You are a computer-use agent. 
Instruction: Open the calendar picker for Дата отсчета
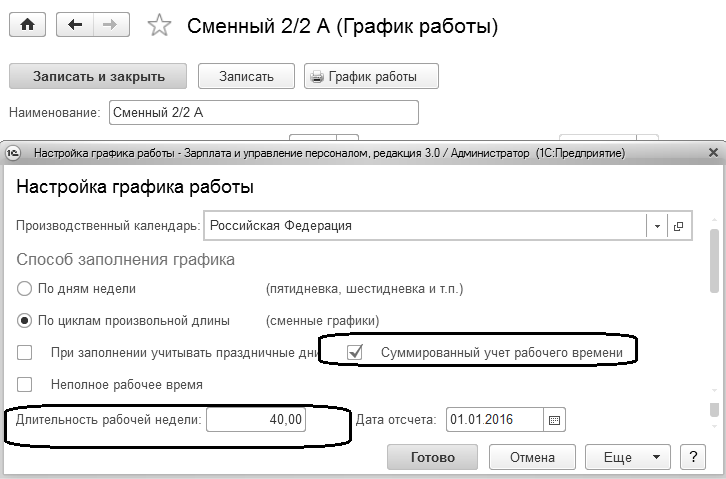tap(554, 420)
